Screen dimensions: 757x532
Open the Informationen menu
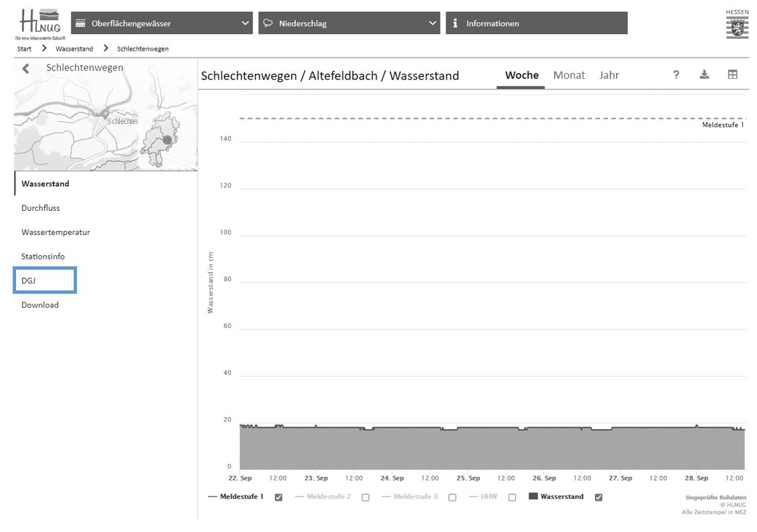click(536, 23)
